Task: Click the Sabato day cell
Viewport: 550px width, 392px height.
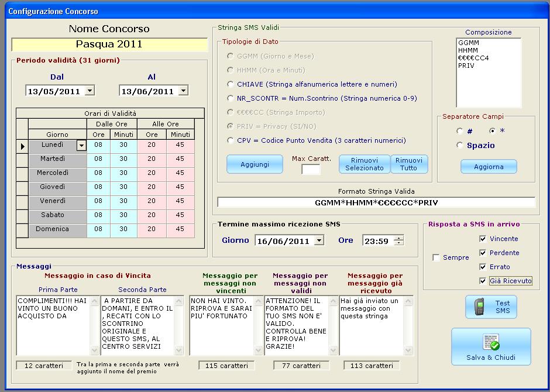Action: tap(57, 215)
